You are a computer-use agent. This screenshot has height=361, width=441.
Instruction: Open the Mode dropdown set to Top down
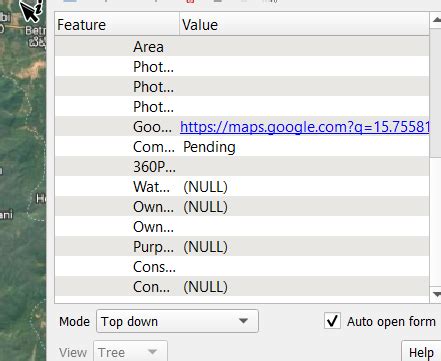(x=177, y=321)
